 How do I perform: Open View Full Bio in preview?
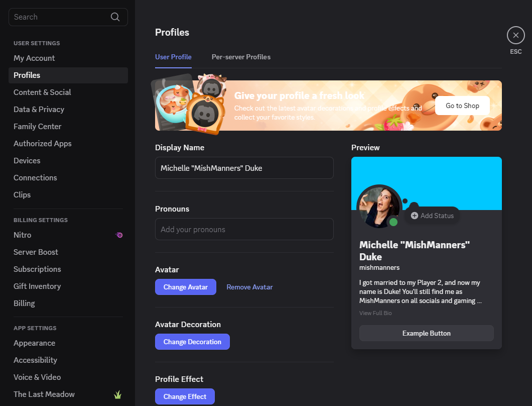(375, 313)
